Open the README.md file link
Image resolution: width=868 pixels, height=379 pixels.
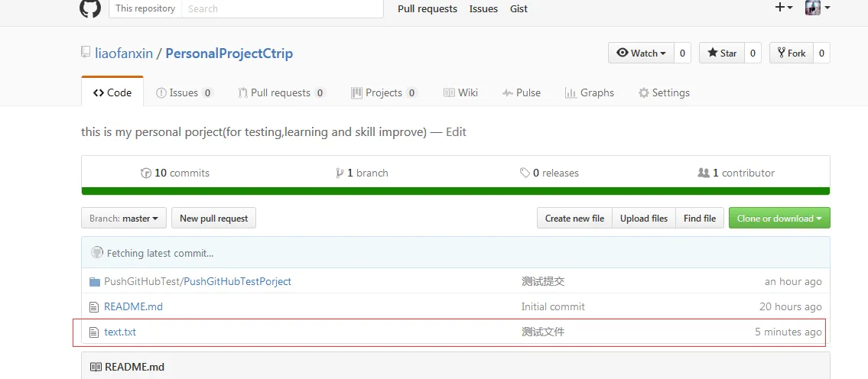pyautogui.click(x=133, y=306)
